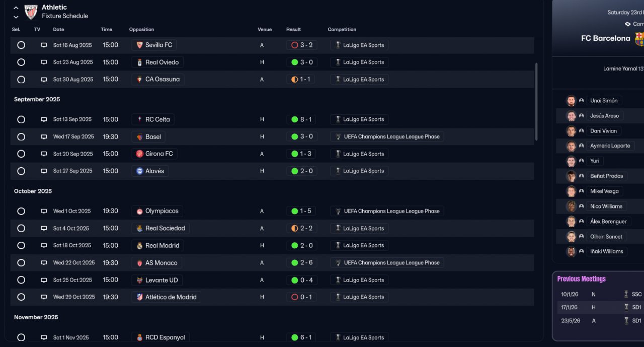This screenshot has height=347, width=644.
Task: Click Unai Simón's player portrait
Action: pos(571,101)
